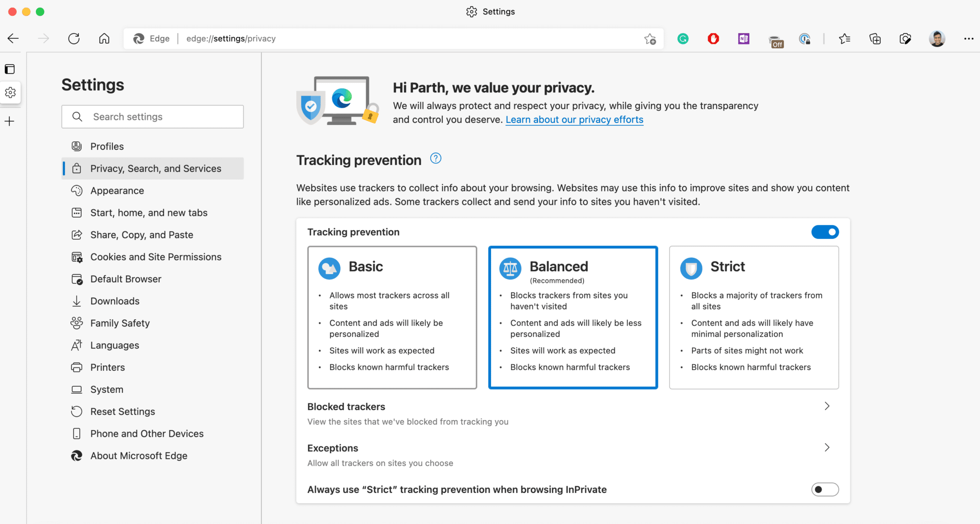
Task: Enable Always use Strict when browsing InPrivate
Action: tap(825, 490)
